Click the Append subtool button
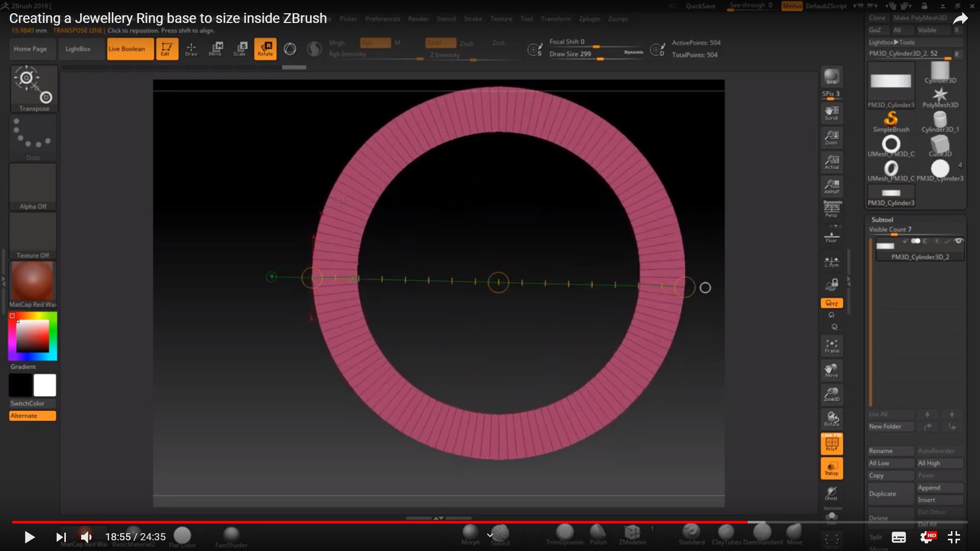This screenshot has width=980, height=551. click(x=940, y=488)
